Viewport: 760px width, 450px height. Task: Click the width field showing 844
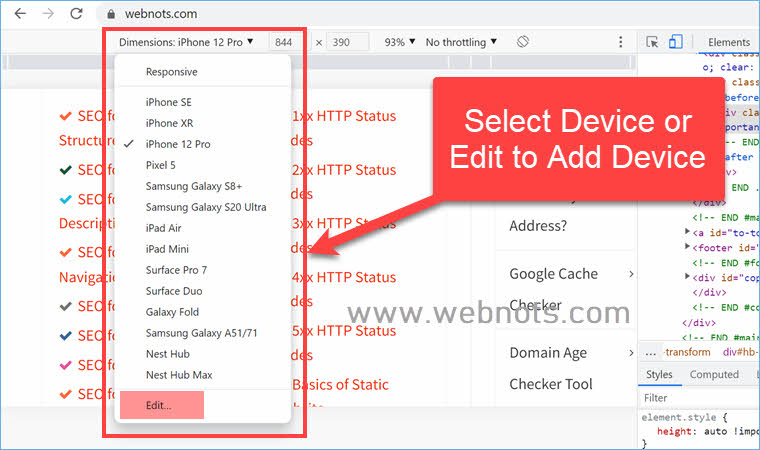point(284,42)
